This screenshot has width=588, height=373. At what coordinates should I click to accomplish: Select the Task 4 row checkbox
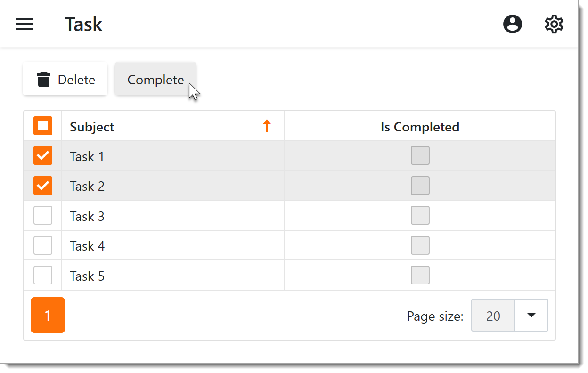[43, 245]
